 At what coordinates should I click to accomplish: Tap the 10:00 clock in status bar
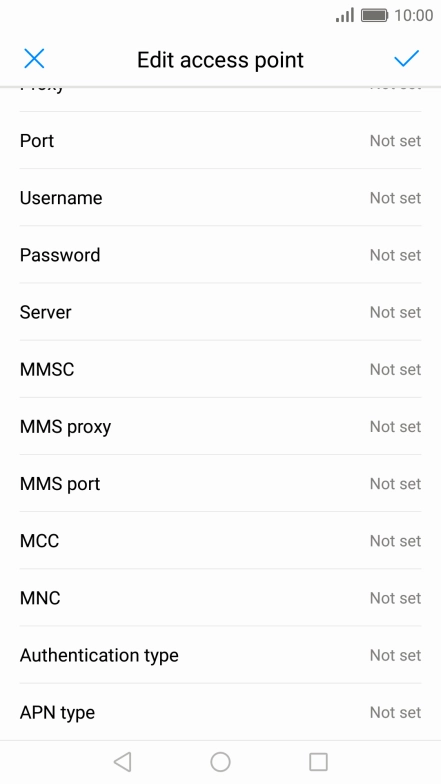click(414, 15)
